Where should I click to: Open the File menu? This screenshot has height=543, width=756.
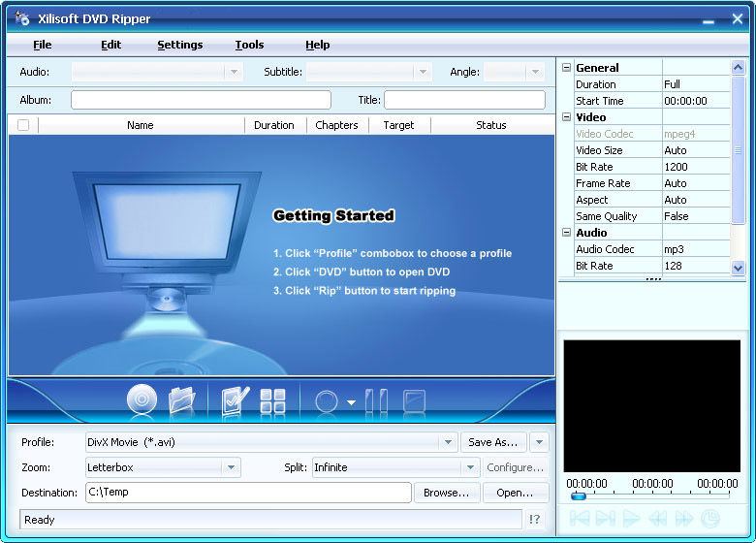[x=43, y=45]
